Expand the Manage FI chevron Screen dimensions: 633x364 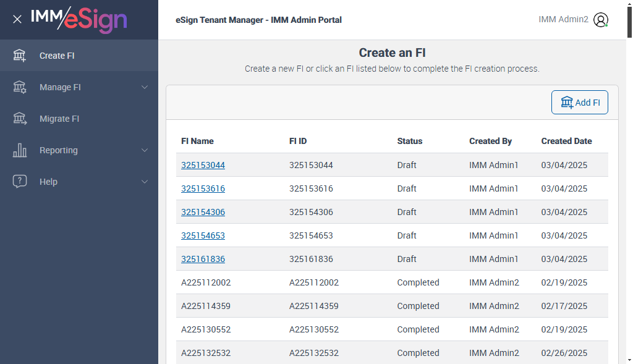pyautogui.click(x=145, y=87)
